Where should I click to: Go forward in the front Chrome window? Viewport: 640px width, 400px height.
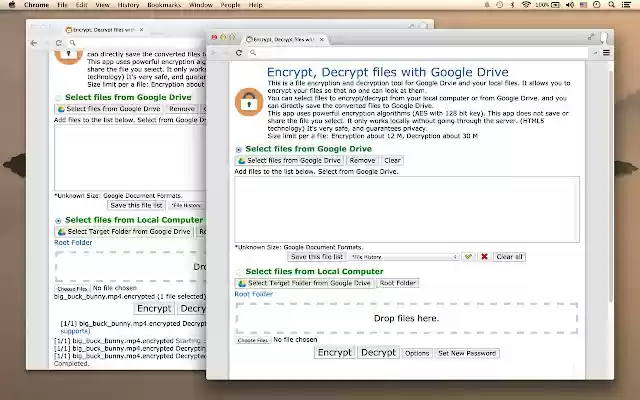(x=227, y=53)
